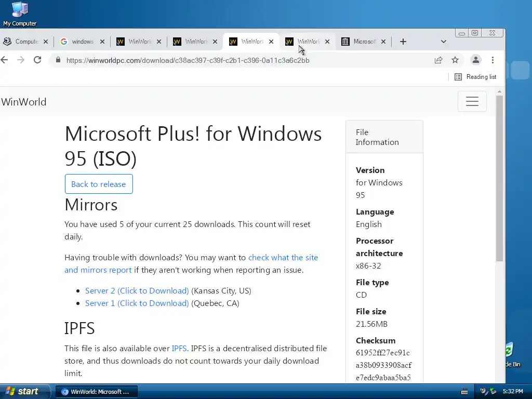Click the address bar URL
This screenshot has width=532, height=399.
click(188, 60)
